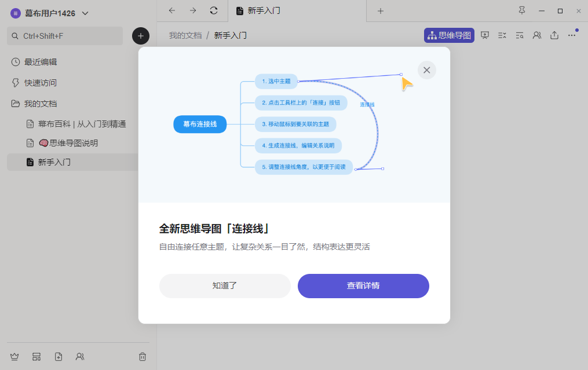
Task: Click 查看详情 button
Action: (x=363, y=285)
